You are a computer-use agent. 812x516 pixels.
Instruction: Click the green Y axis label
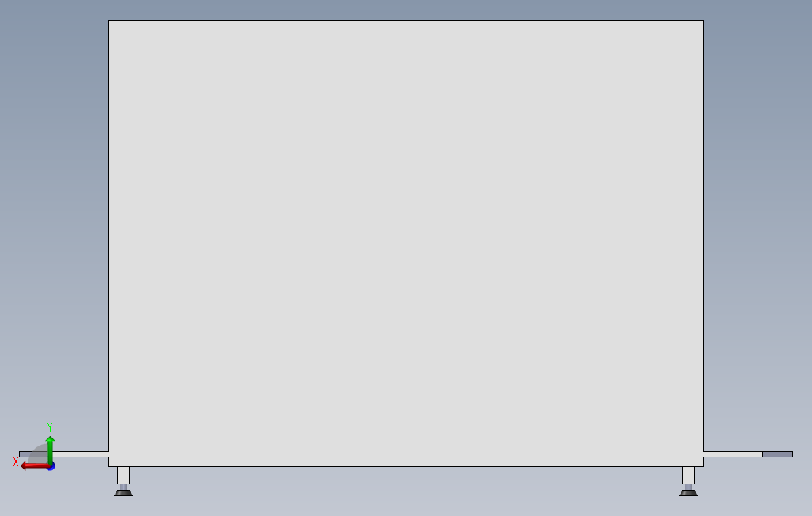[x=50, y=427]
